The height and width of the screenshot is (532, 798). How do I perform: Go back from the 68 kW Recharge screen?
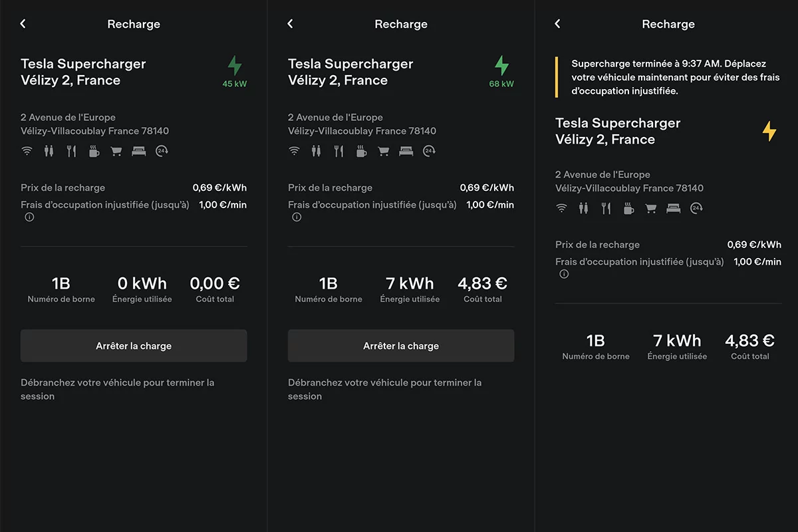click(290, 24)
